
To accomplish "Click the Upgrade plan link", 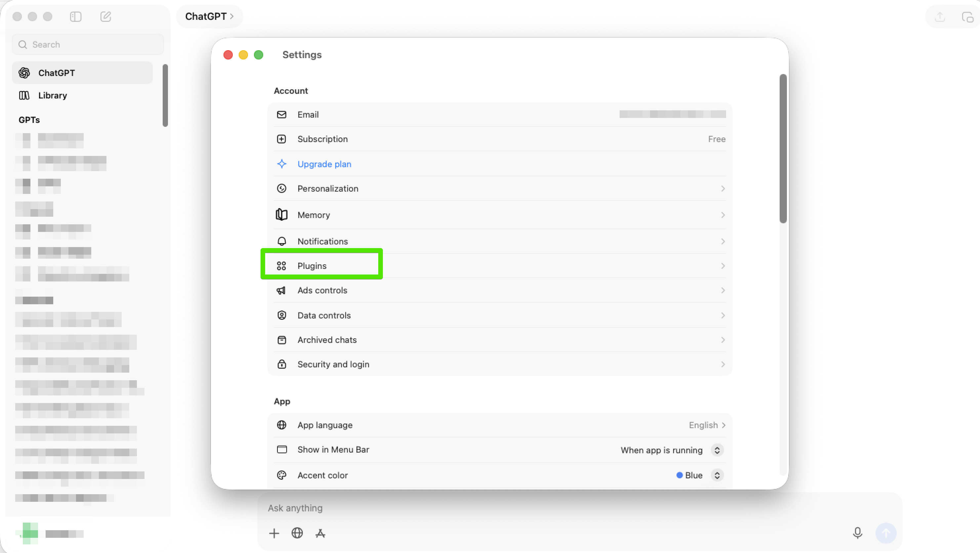I will coord(324,164).
